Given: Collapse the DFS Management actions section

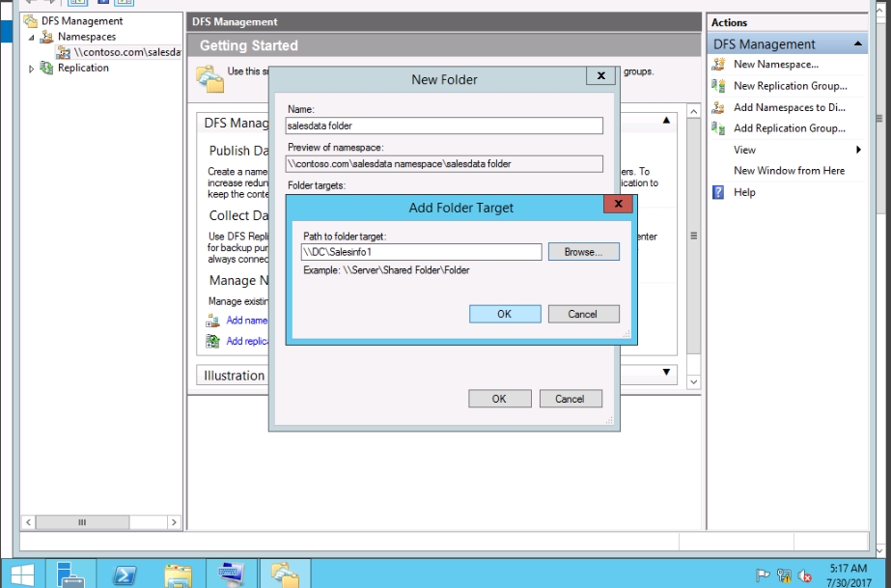Looking at the screenshot, I should [858, 44].
